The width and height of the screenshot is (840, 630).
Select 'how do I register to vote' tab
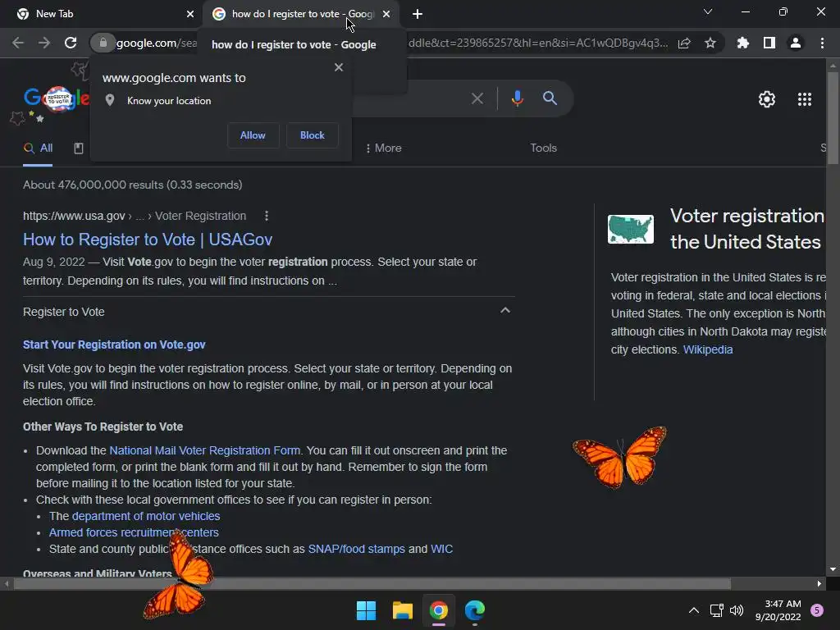(x=301, y=14)
